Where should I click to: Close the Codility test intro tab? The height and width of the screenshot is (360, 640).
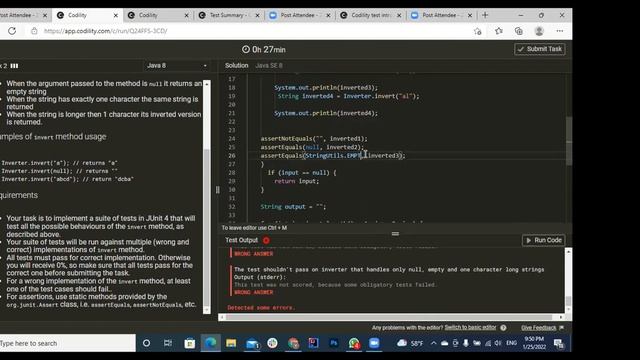399,15
